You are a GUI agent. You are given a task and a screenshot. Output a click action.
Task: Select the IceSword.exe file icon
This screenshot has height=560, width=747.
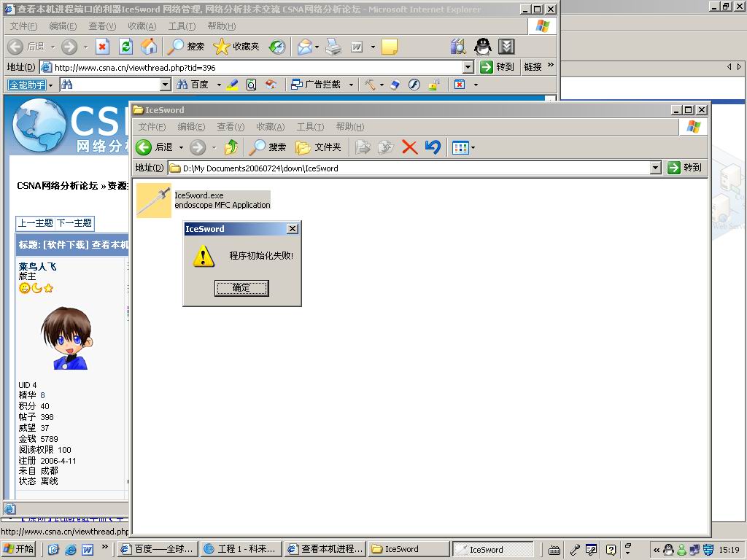[x=154, y=201]
